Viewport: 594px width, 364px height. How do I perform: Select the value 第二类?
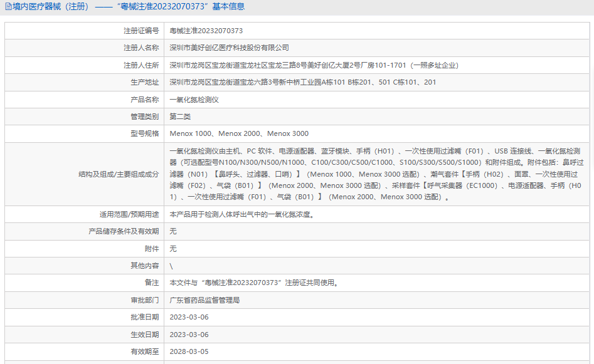coord(180,117)
